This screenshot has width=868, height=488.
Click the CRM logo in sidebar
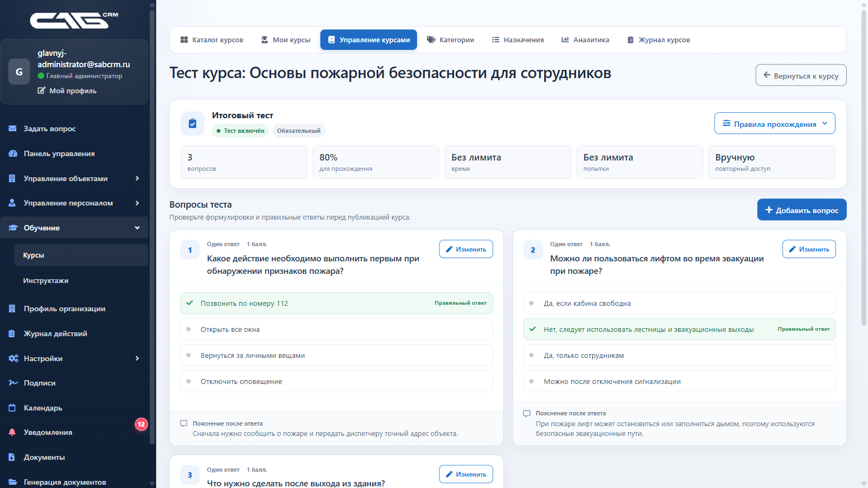tap(74, 20)
